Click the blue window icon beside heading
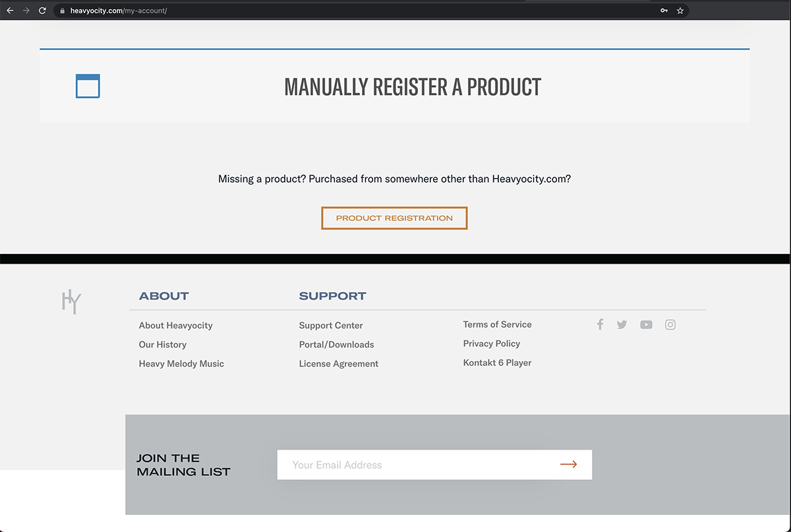 (88, 86)
